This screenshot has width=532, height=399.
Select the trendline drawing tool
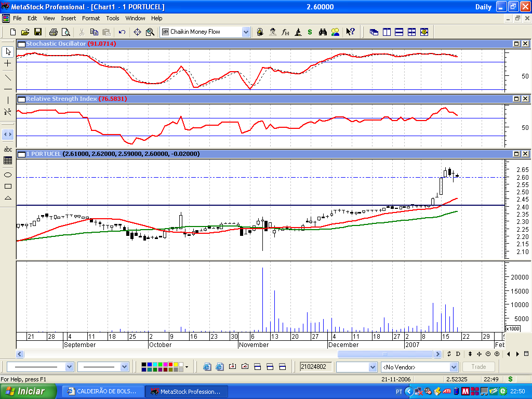[x=8, y=78]
